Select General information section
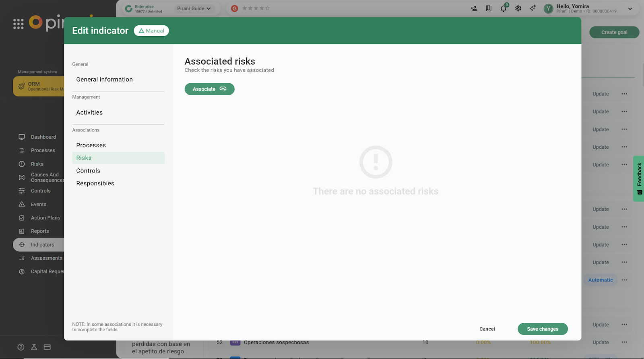Viewport: 644px width, 359px height. click(104, 80)
